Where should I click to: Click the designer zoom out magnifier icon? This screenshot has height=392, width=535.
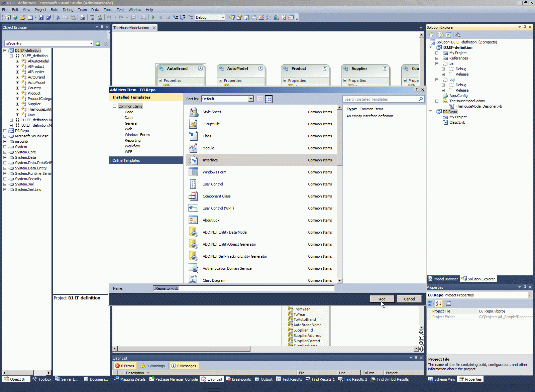(421, 344)
